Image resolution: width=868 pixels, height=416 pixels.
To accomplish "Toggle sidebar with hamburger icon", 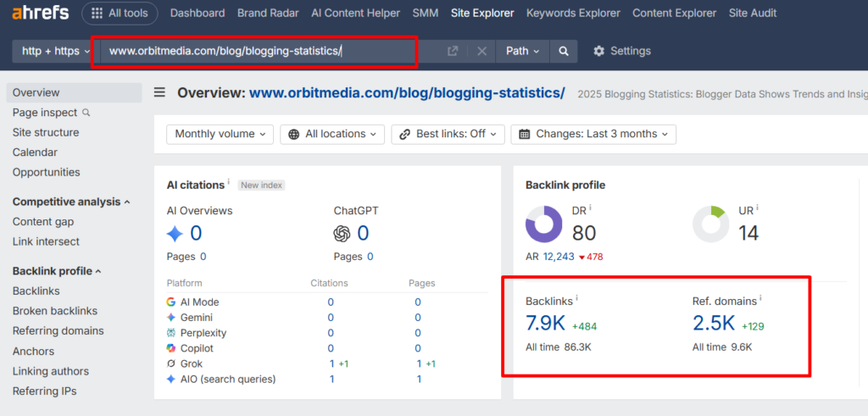I will coord(159,92).
